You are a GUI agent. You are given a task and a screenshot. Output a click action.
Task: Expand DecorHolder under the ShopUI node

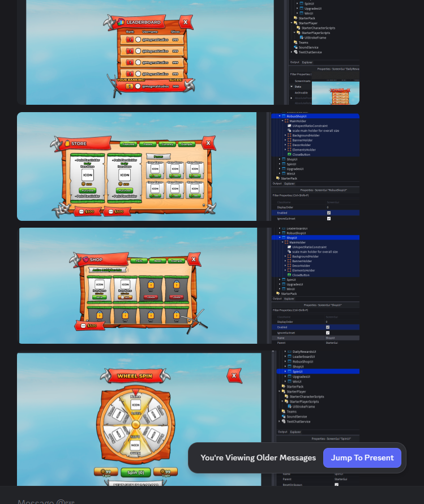(285, 266)
